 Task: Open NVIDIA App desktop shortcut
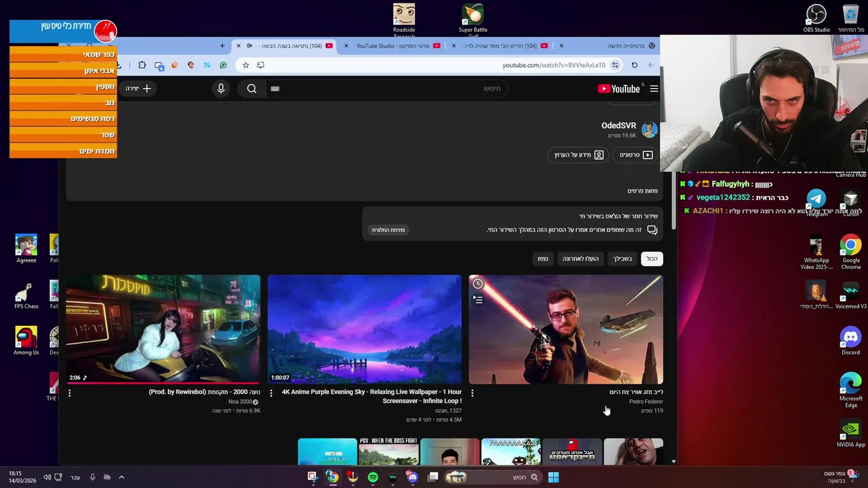tap(850, 434)
